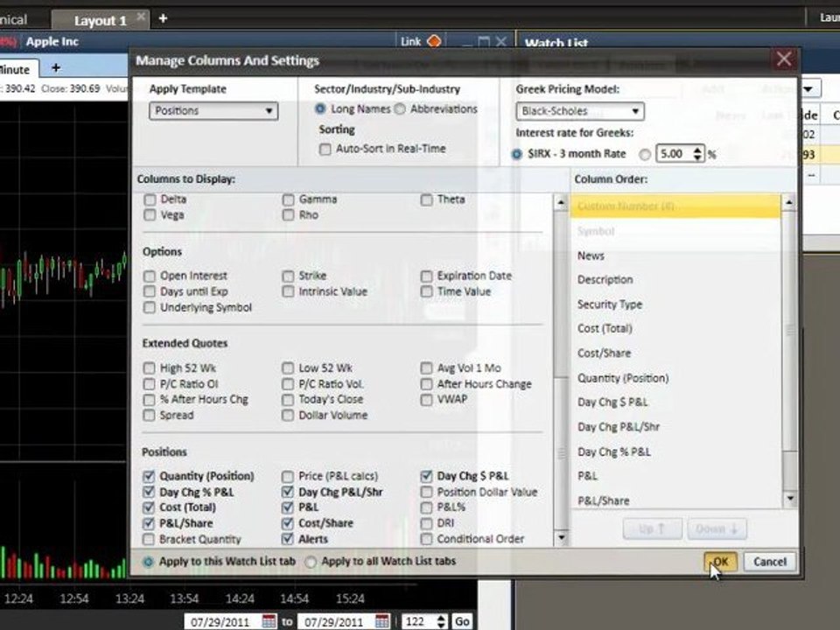This screenshot has height=630, width=840.
Task: Click the Go button beside bar count
Action: (462, 621)
